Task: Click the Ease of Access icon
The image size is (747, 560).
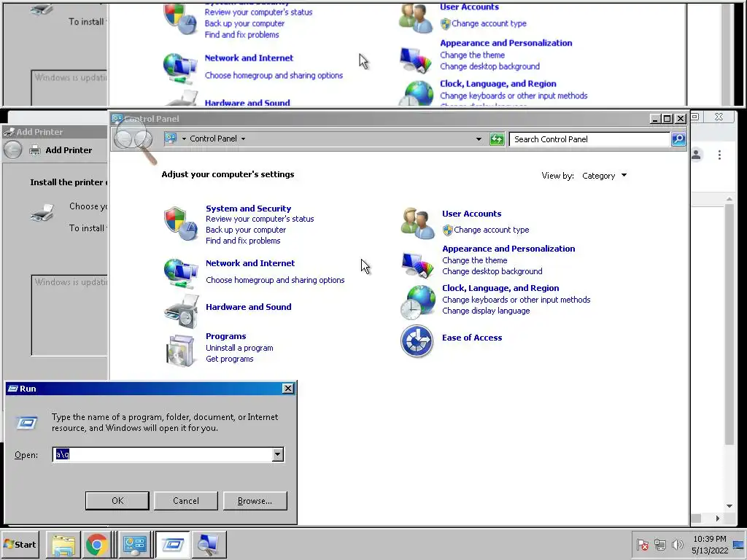Action: 417,341
